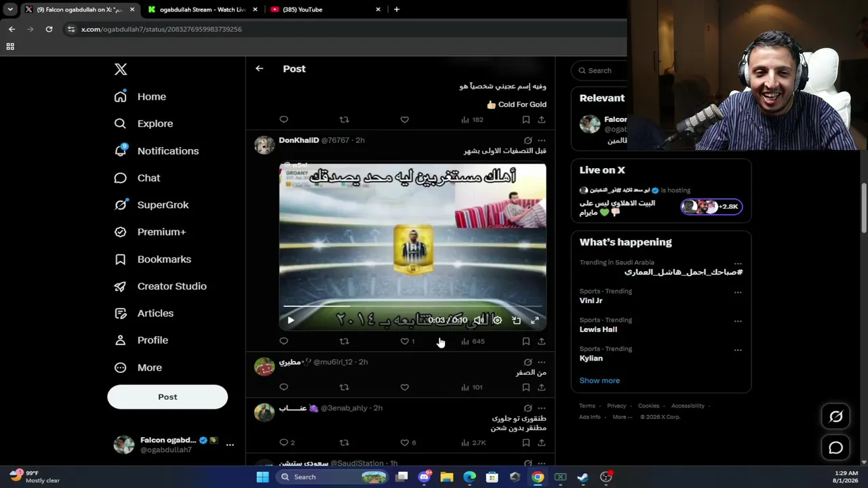Like @mu6lrl_12's post

coord(404,388)
